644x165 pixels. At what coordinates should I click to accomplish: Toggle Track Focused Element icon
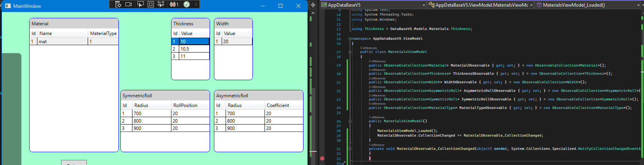[161, 4]
